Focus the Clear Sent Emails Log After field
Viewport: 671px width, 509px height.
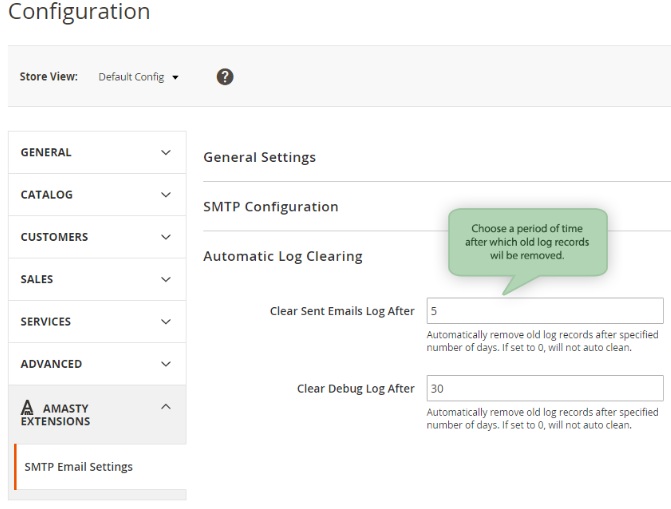545,311
